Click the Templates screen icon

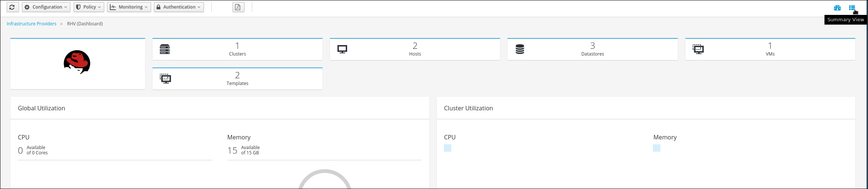click(165, 79)
